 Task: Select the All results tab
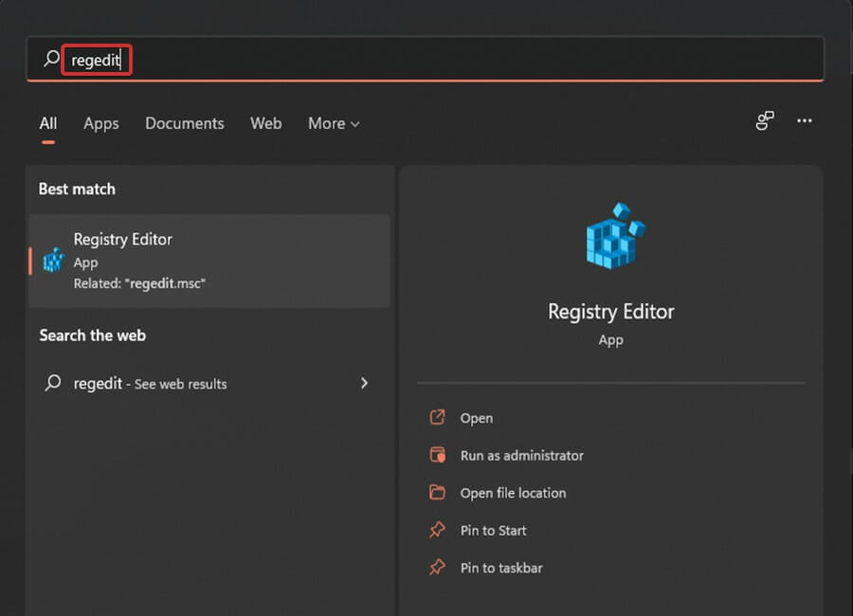click(x=48, y=123)
